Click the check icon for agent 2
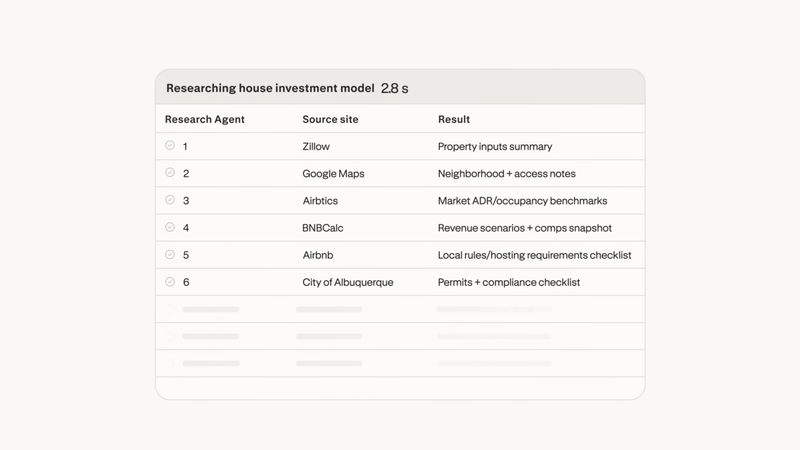 [170, 173]
